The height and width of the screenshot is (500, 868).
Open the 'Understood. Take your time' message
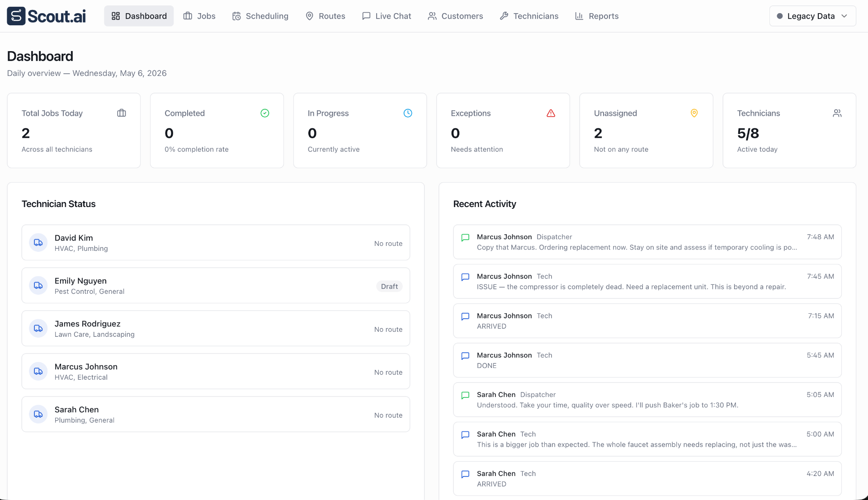click(x=647, y=400)
